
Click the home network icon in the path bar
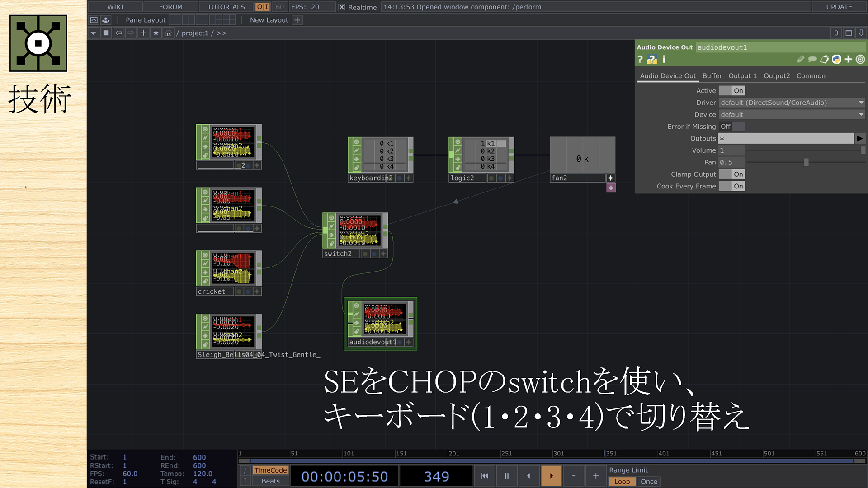tap(168, 33)
